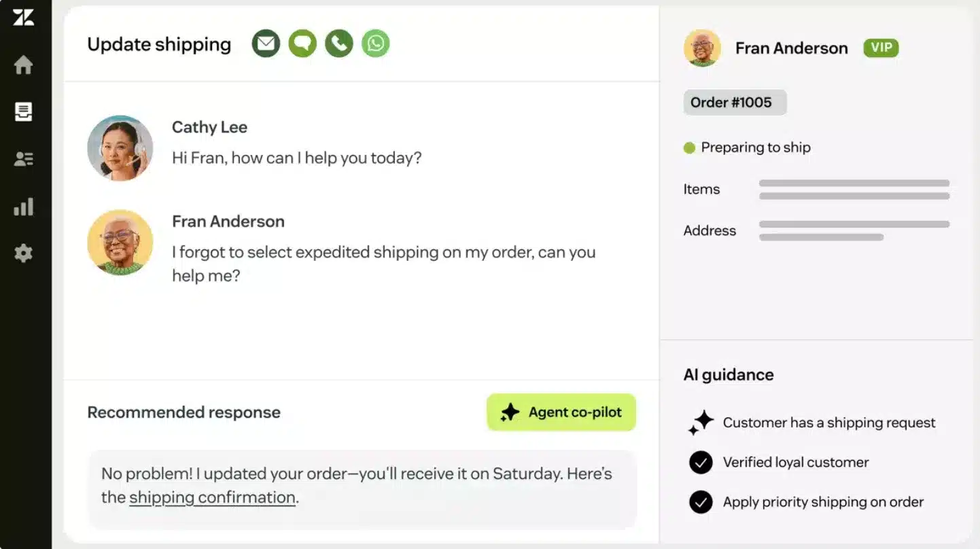980x549 pixels.
Task: Toggle the Preparing to ship status indicator
Action: click(x=688, y=147)
